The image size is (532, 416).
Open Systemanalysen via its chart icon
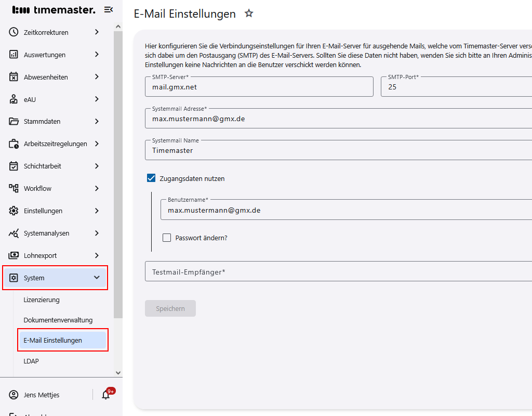(14, 233)
